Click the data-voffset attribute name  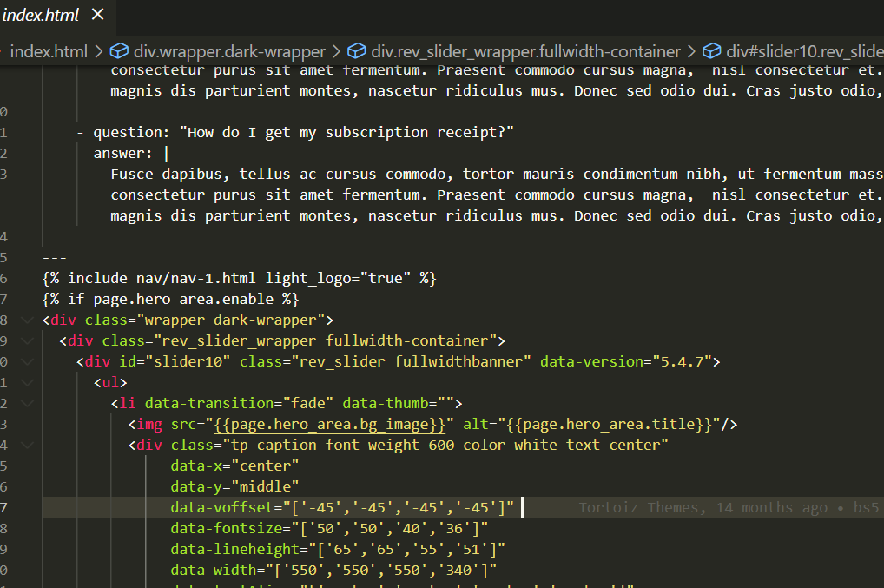(217, 507)
